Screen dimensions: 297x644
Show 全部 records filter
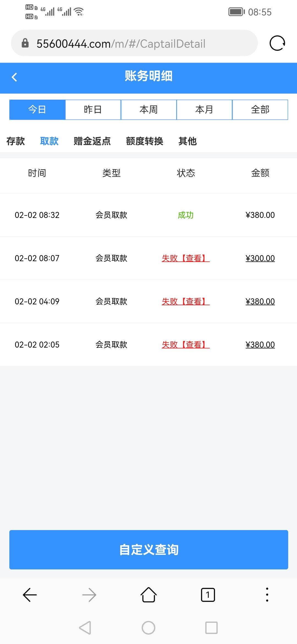260,110
